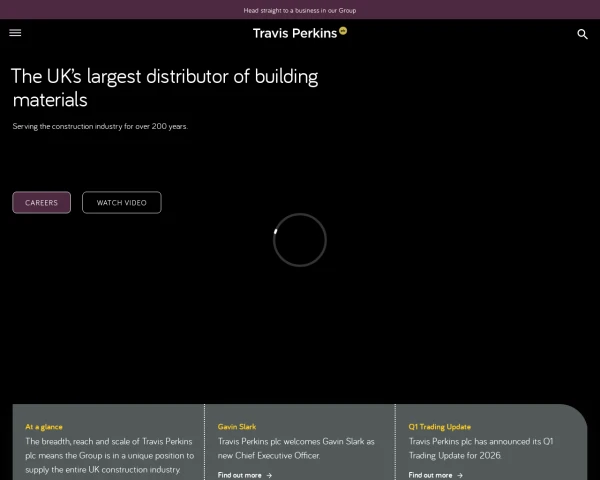This screenshot has width=600, height=480.
Task: Click the Travis Perkins logo
Action: [300, 33]
